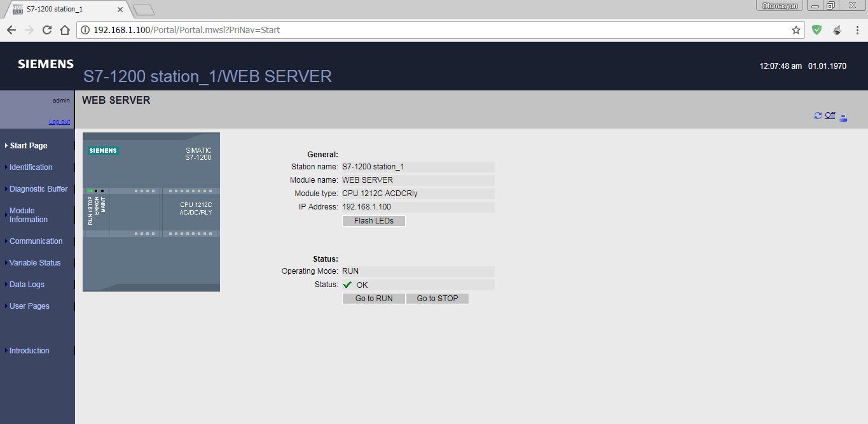Image resolution: width=868 pixels, height=424 pixels.
Task: Click RUN/STOP LED on CPU image
Action: pyautogui.click(x=90, y=191)
